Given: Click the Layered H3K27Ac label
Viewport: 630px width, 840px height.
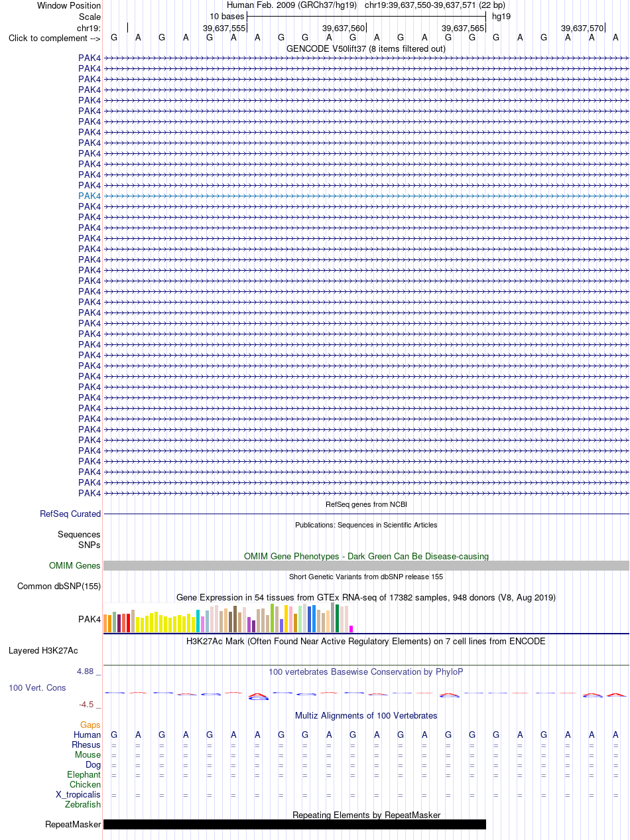Looking at the screenshot, I should (43, 650).
